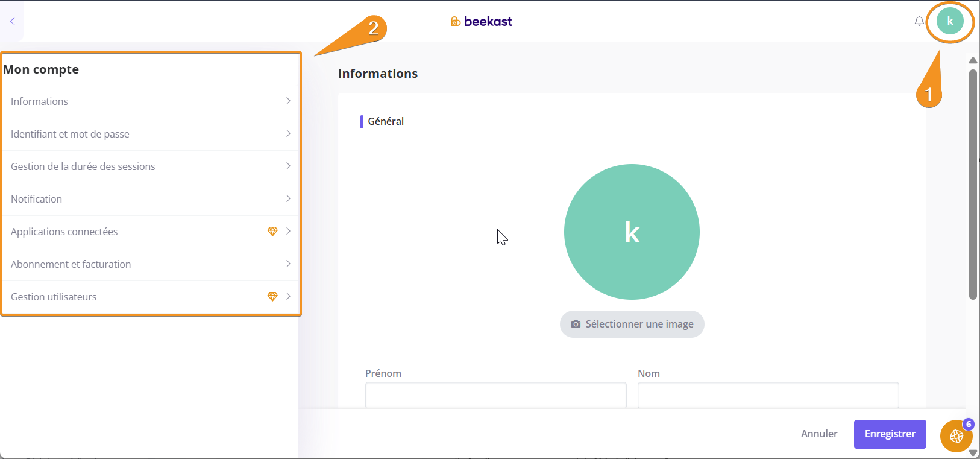This screenshot has height=459, width=980.
Task: Expand the Notification chevron arrow
Action: [x=288, y=199]
